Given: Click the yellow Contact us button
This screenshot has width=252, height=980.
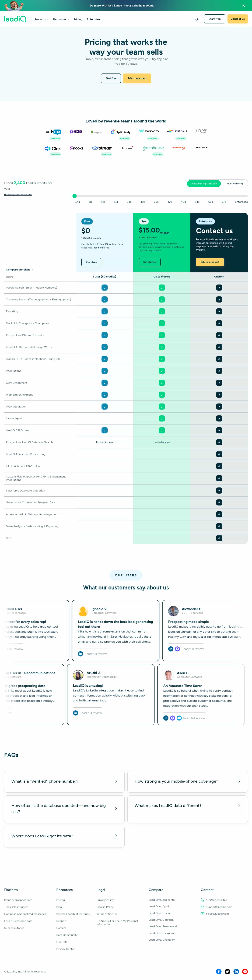Looking at the screenshot, I should click(237, 19).
